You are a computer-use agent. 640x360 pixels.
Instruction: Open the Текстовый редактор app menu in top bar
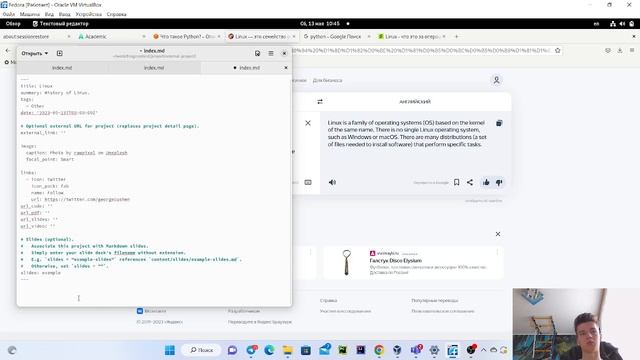[x=60, y=24]
